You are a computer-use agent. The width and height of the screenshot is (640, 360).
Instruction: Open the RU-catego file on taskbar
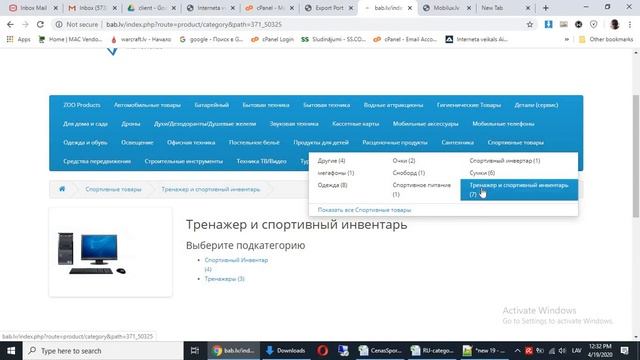pyautogui.click(x=433, y=351)
